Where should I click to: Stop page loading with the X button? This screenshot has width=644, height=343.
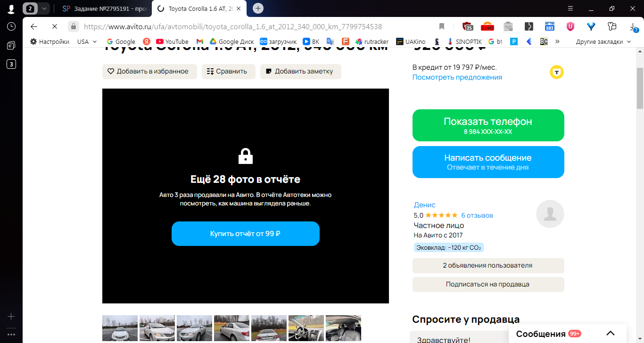pyautogui.click(x=55, y=26)
